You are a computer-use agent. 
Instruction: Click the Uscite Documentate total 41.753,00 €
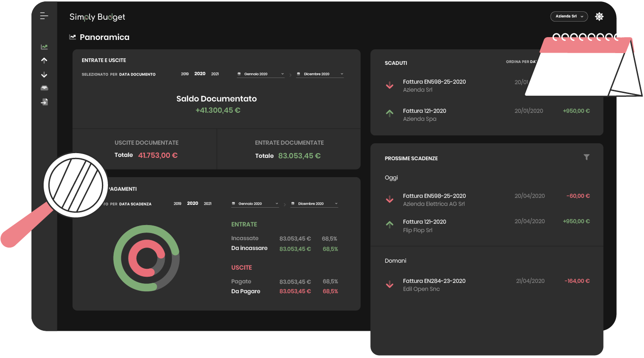click(158, 156)
